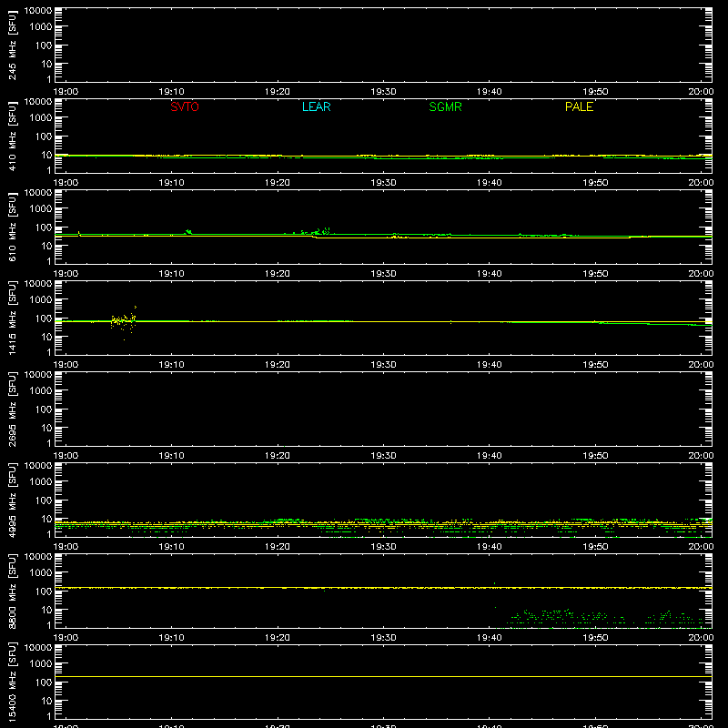Click the 10000 y-axis value of the 8800 MHz panel
This screenshot has width=728, height=728.
(38, 557)
